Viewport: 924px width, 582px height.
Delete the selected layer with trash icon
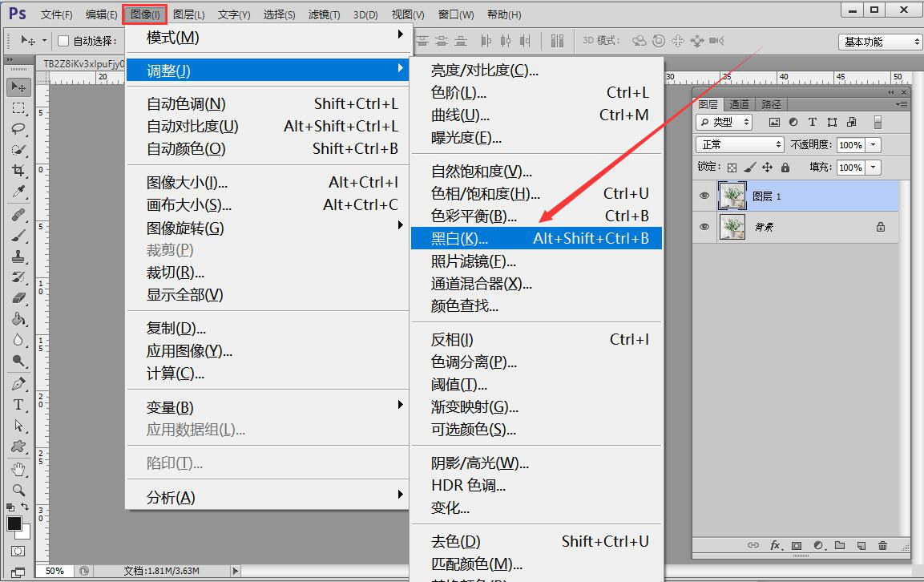point(882,545)
